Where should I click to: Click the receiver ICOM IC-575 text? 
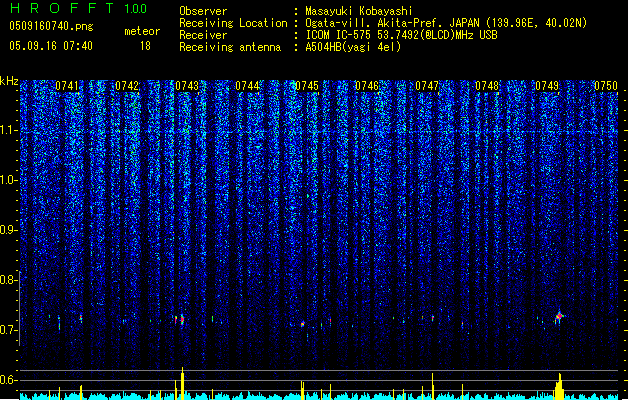point(402,35)
